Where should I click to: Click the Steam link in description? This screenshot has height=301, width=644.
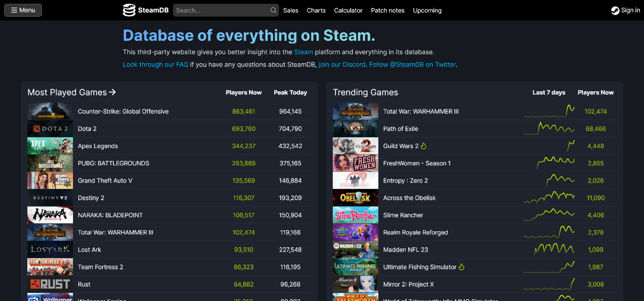click(304, 52)
